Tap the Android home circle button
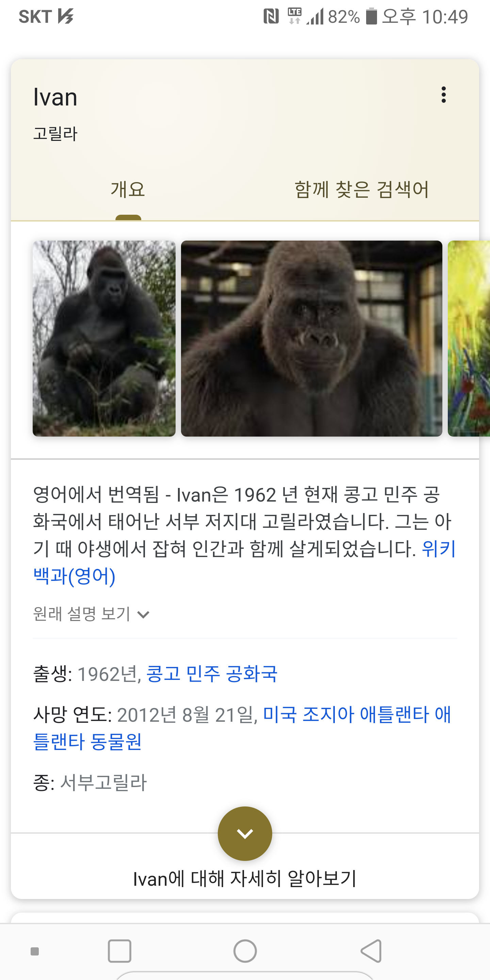490x980 pixels. click(245, 951)
